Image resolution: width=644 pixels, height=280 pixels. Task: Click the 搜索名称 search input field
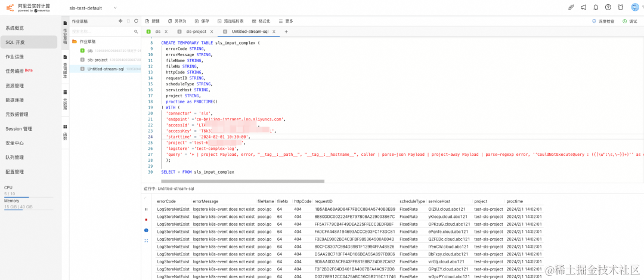point(101,31)
